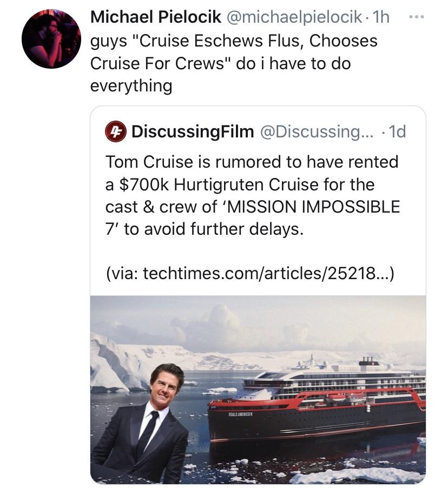Open the DiscussingFilm account name
448x495 pixels.
coord(193,131)
